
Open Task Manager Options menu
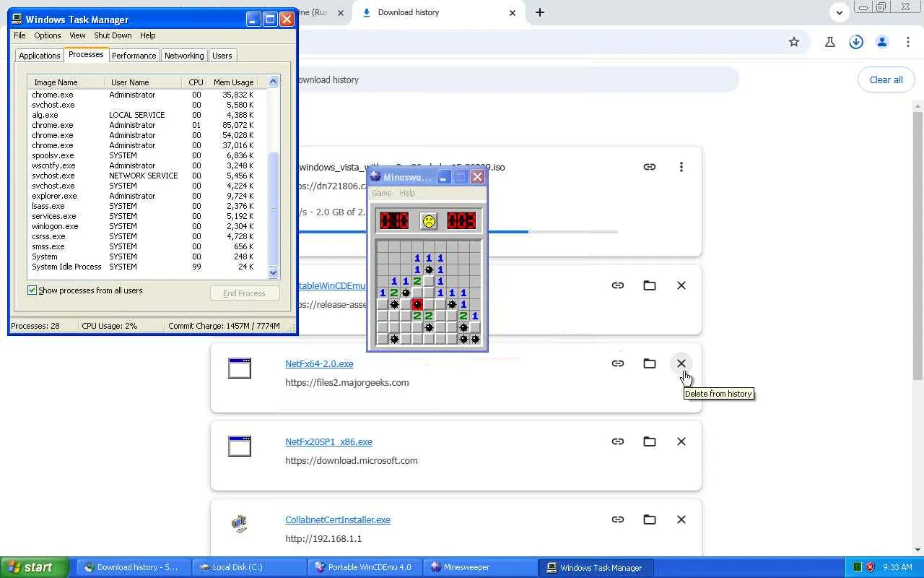48,35
